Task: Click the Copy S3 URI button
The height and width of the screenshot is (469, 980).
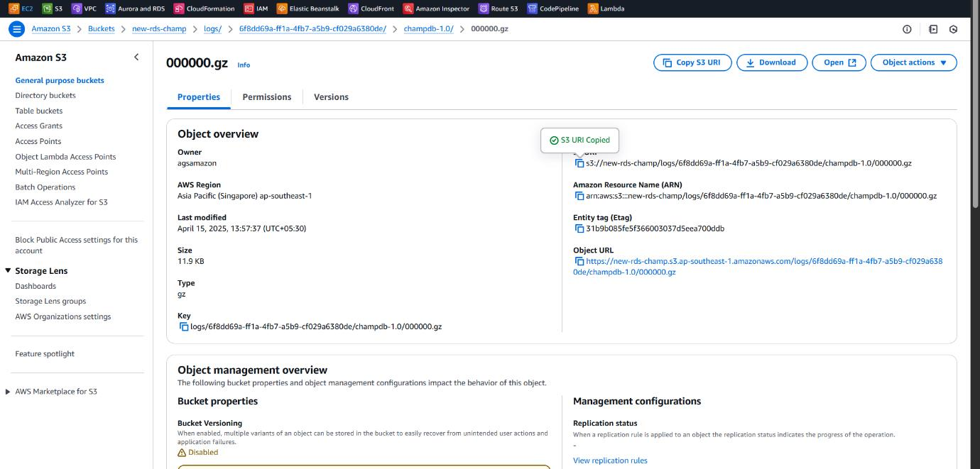Action: (692, 62)
